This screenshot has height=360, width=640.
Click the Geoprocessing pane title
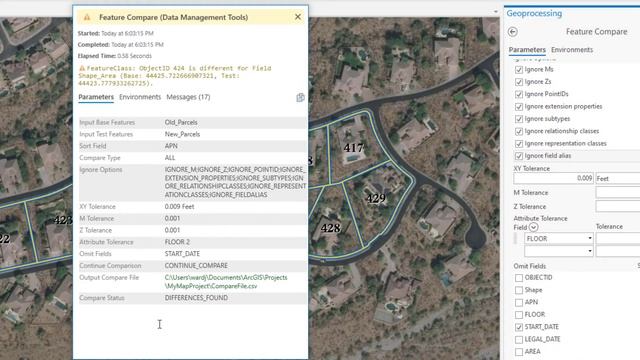[534, 13]
